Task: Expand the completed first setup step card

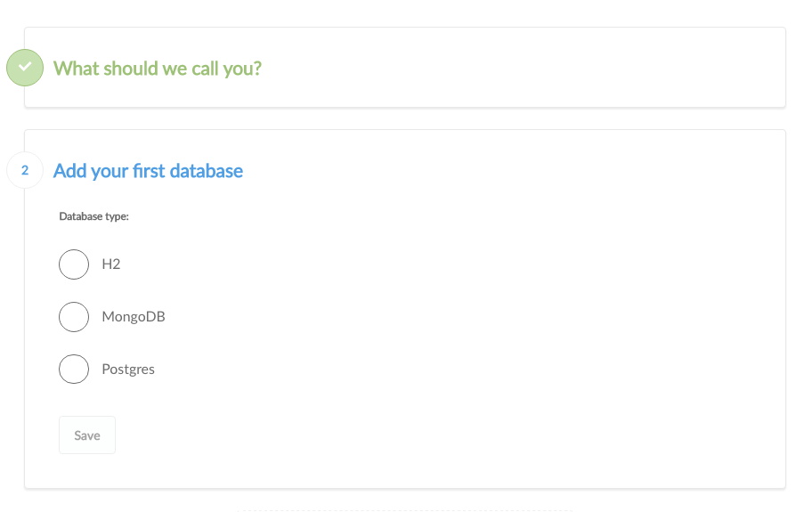Action: [x=405, y=68]
